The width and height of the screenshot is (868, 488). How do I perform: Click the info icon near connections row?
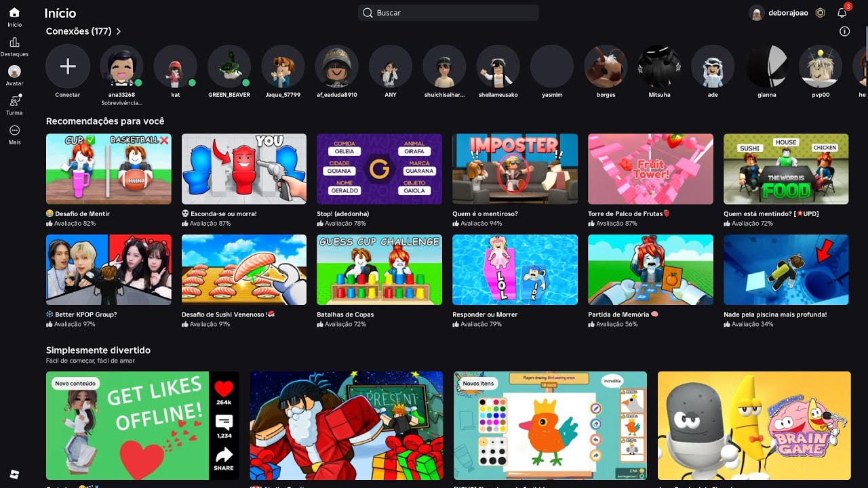tap(844, 31)
